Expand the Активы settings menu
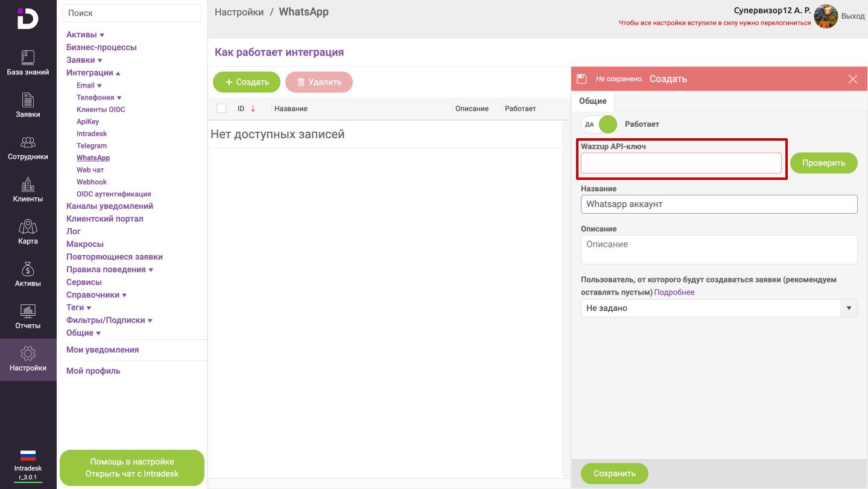This screenshot has width=868, height=489. coord(85,34)
